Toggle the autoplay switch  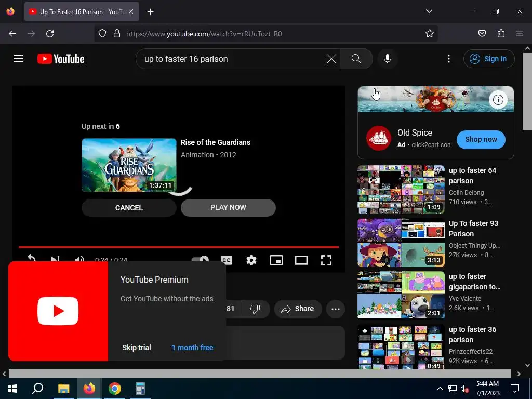(x=200, y=260)
